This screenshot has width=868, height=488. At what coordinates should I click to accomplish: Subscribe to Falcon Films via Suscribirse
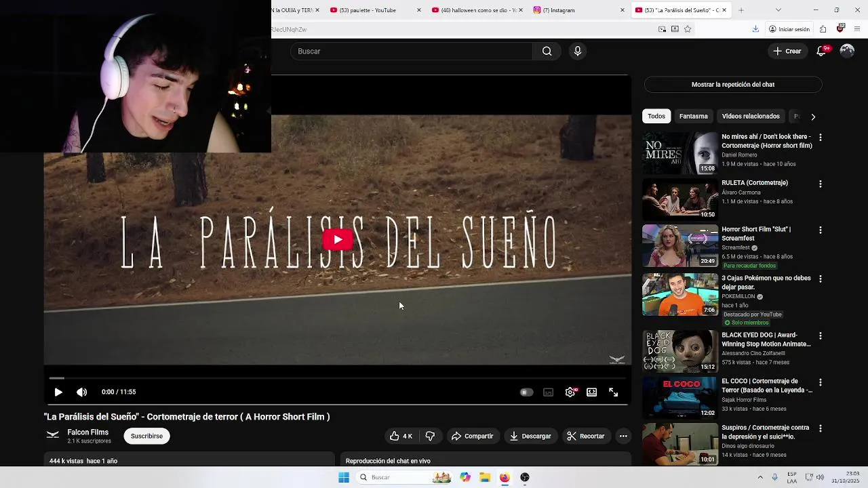coord(146,436)
